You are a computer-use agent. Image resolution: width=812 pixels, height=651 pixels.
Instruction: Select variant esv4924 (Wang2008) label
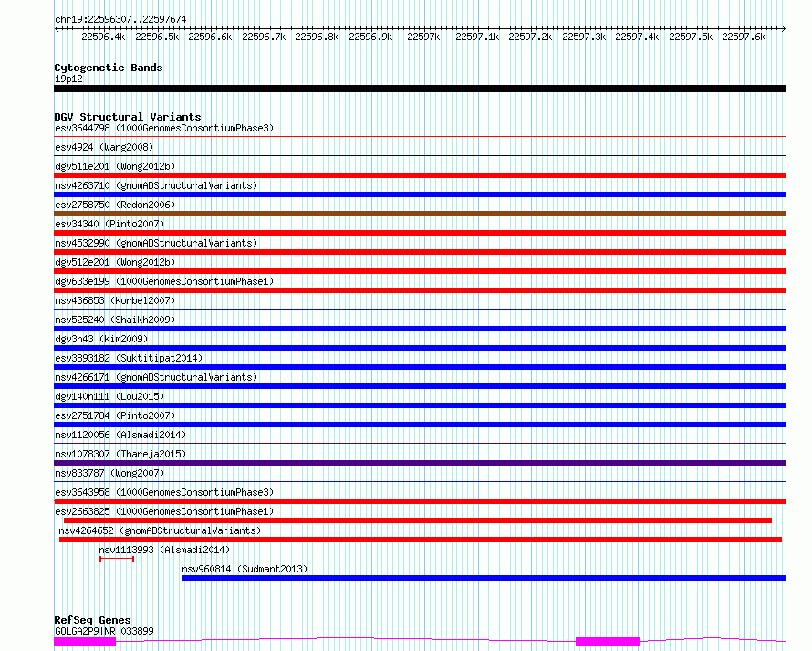(104, 147)
